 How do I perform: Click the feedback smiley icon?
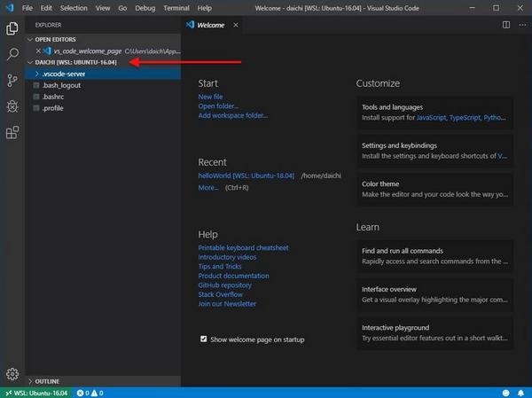point(505,393)
